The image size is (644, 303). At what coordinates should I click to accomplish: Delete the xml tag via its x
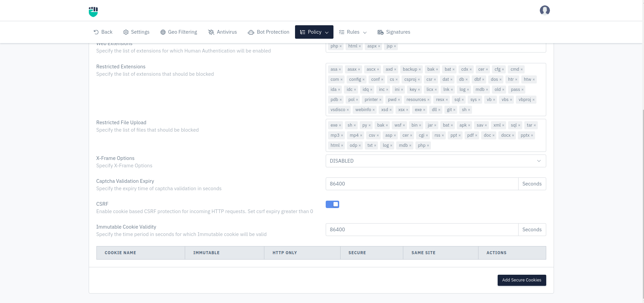point(503,125)
